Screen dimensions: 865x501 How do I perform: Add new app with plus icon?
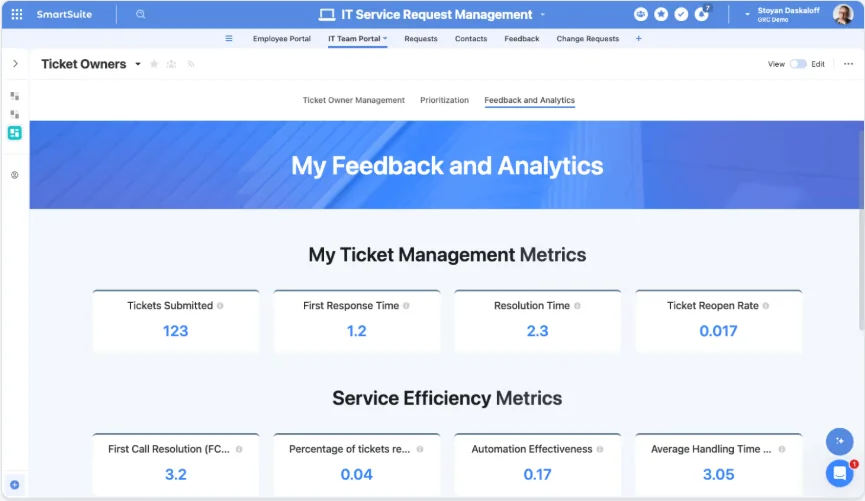638,39
